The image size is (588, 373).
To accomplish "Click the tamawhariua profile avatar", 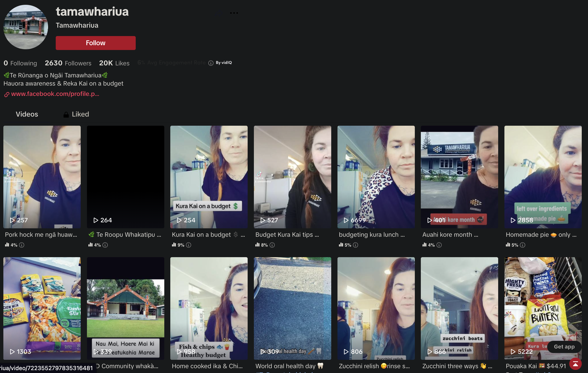I will point(26,27).
